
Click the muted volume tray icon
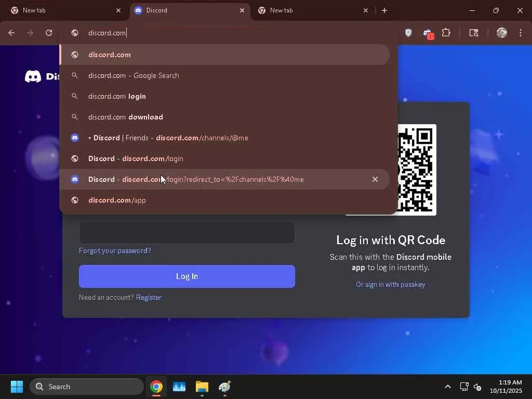[x=477, y=387]
